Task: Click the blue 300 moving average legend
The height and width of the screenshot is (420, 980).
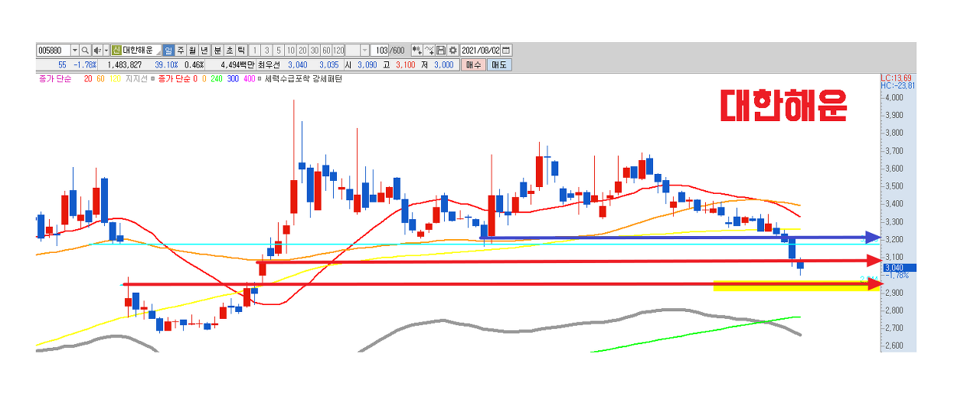Action: (x=233, y=79)
